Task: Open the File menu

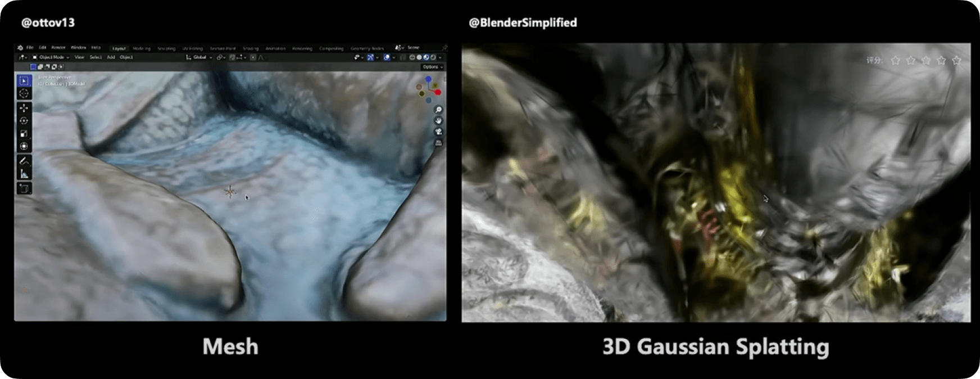Action: [x=30, y=48]
